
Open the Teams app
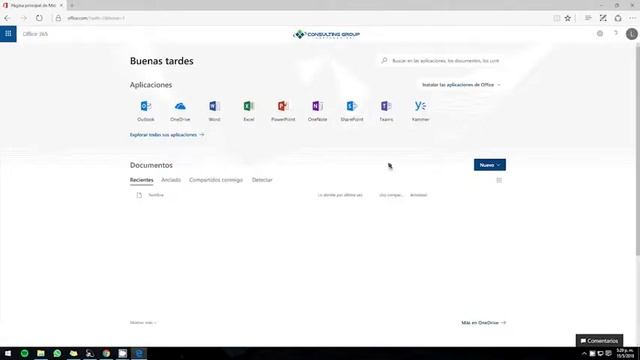[x=386, y=111]
